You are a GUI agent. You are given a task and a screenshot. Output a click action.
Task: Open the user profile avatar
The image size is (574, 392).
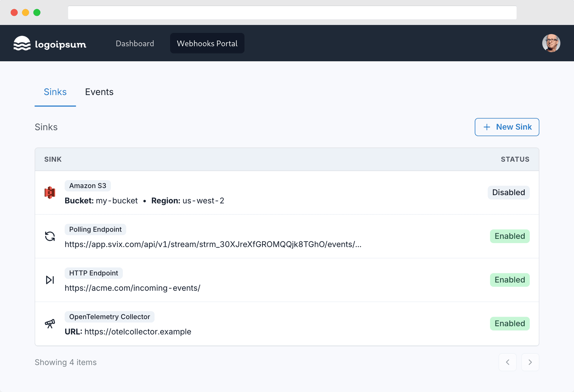click(x=551, y=43)
